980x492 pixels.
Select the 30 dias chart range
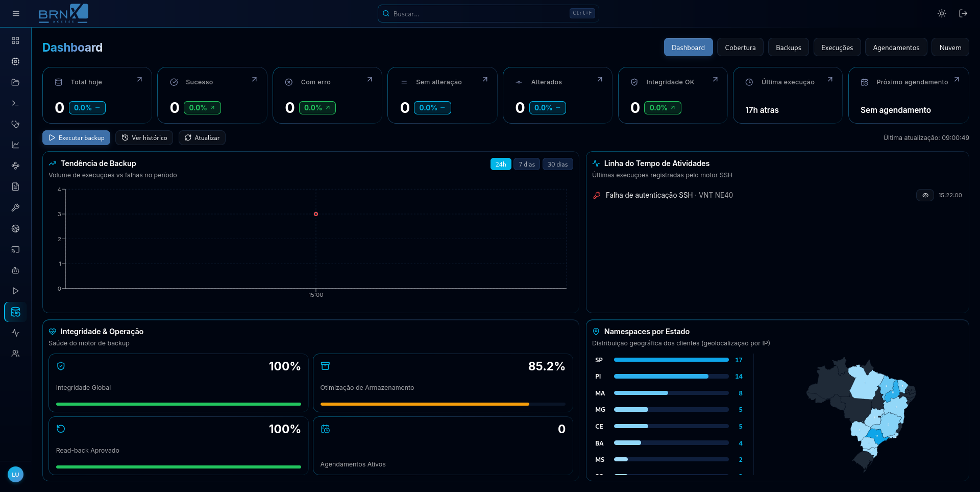557,165
